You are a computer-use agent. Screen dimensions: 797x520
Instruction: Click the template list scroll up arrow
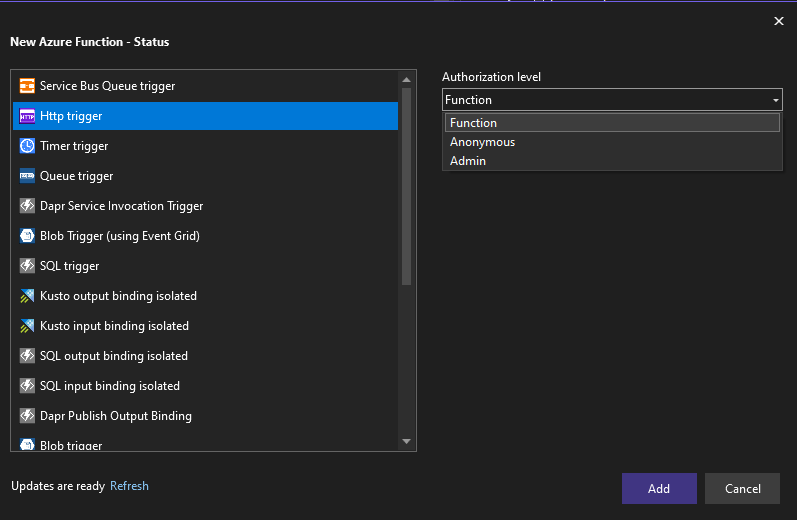[x=406, y=80]
